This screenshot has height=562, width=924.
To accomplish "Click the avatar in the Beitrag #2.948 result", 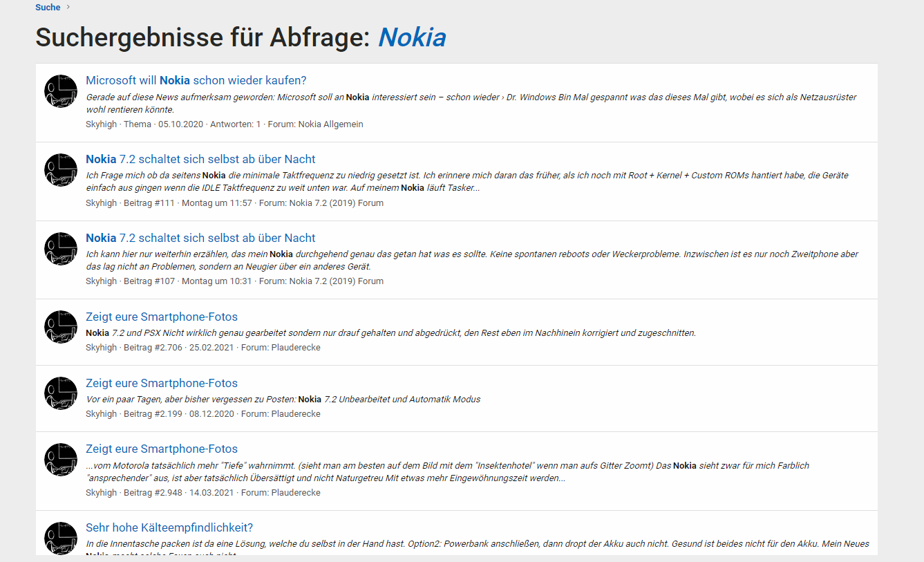I will click(x=61, y=460).
